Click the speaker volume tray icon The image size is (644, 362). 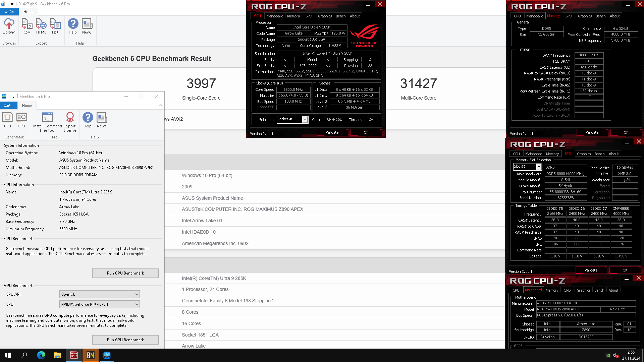point(616,355)
